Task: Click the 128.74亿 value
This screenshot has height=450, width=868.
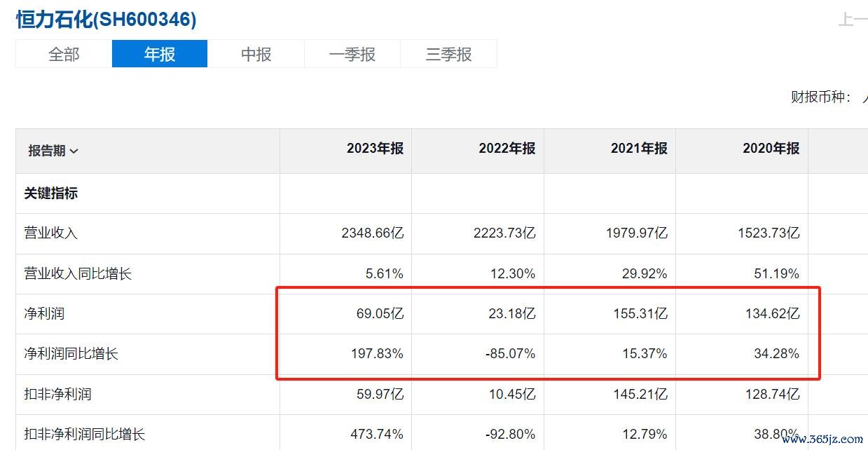Action: click(x=772, y=394)
